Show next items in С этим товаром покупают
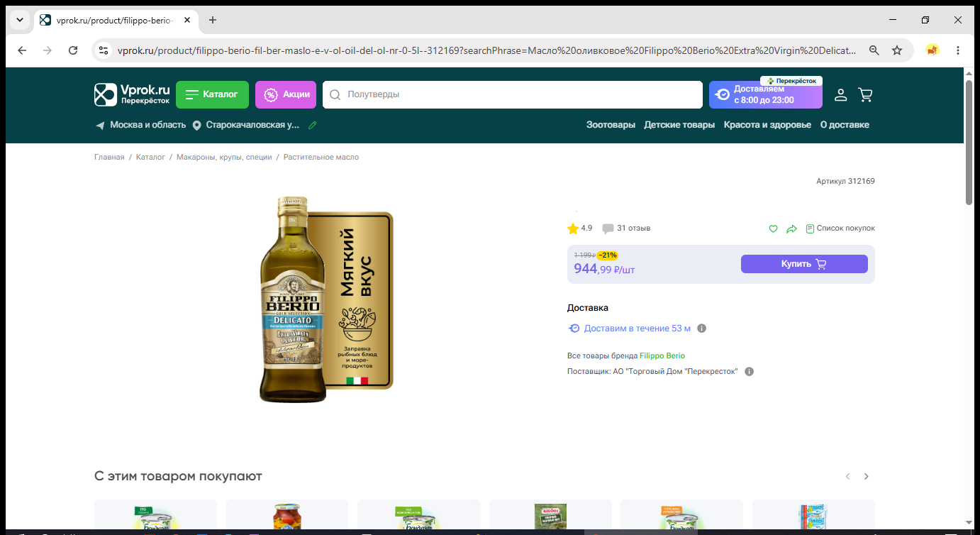The image size is (980, 535). 866,476
